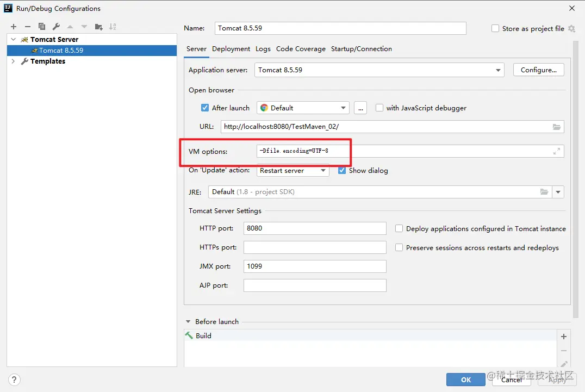Select Build task in Before launch list

[x=370, y=335]
